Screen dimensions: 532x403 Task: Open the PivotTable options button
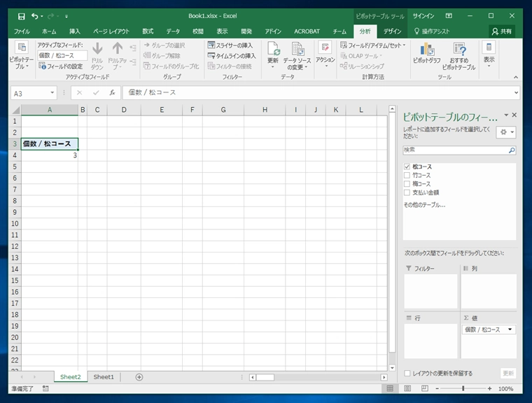[x=21, y=56]
